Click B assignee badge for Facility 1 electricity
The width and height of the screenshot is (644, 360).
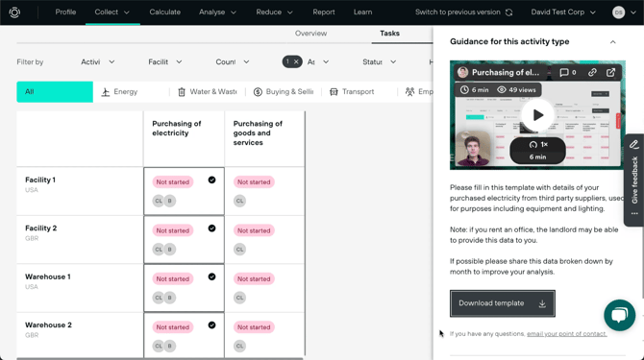pos(169,201)
